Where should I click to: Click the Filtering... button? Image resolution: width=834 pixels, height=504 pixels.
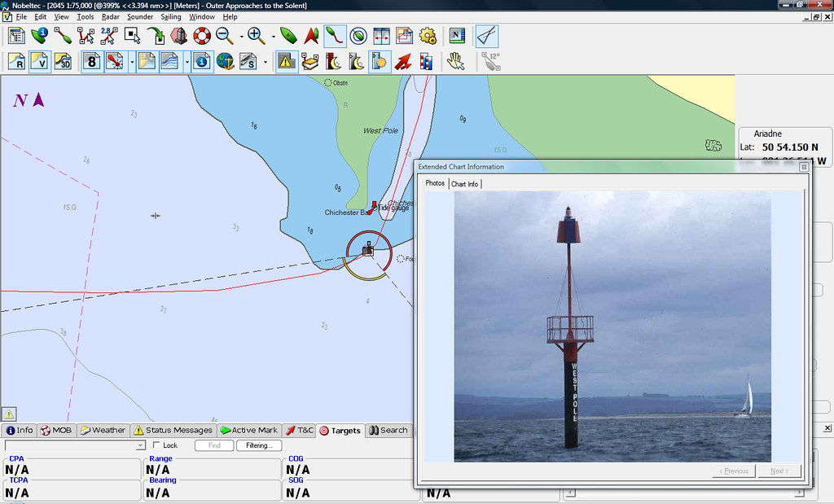point(259,445)
